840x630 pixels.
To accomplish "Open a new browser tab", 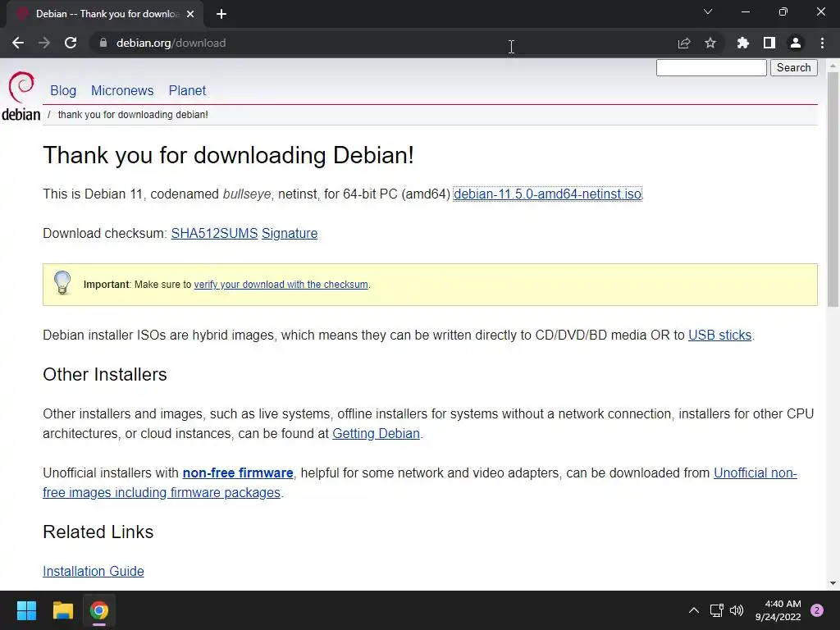I will 221,14.
